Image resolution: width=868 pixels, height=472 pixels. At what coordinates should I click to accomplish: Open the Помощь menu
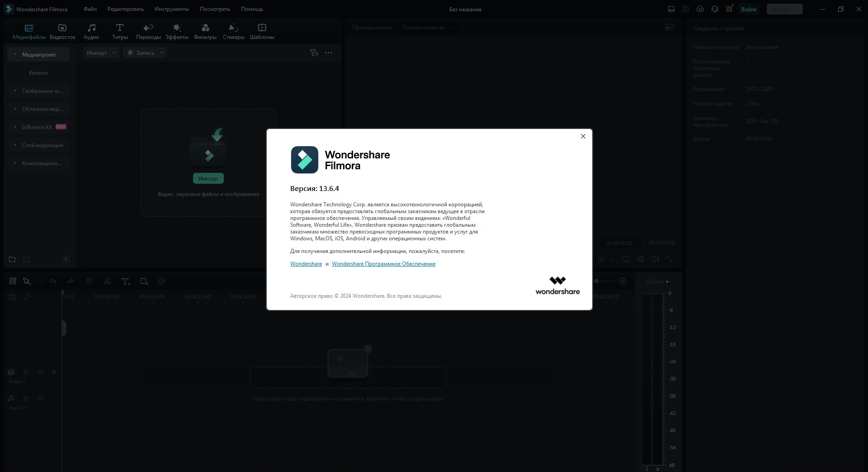tap(252, 9)
